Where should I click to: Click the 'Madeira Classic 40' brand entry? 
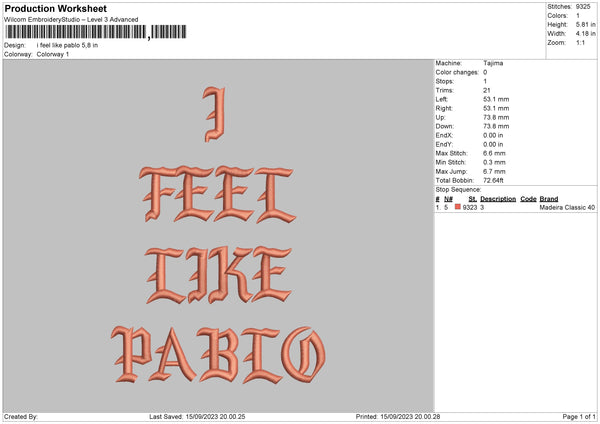tap(567, 207)
